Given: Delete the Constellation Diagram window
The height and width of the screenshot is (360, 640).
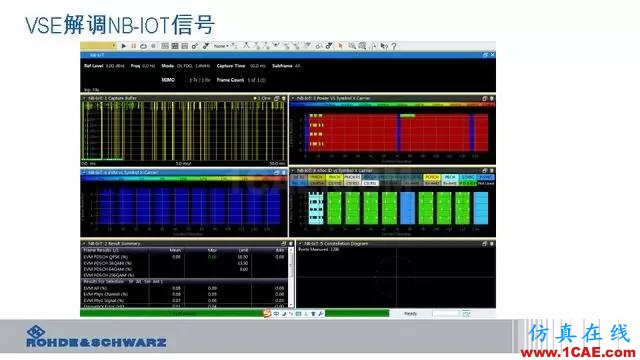Looking at the screenshot, I should click(492, 244).
